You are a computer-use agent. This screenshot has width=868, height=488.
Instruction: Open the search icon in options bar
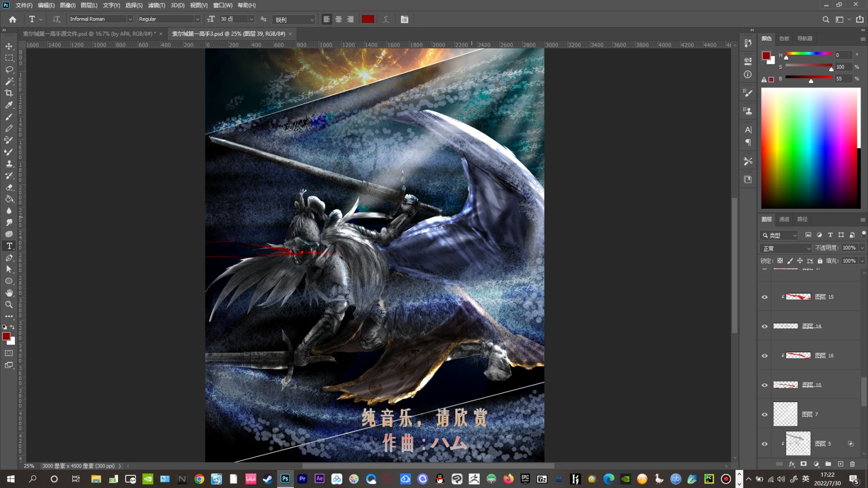826,20
